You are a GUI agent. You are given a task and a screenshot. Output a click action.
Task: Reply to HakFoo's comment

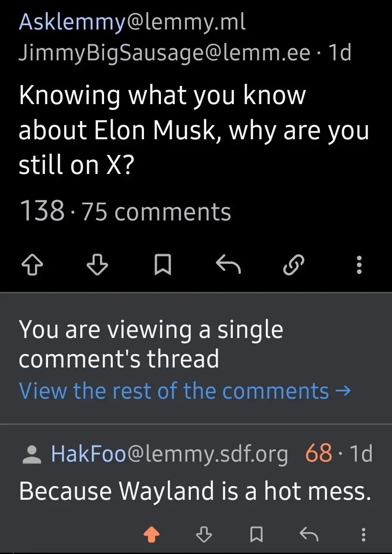click(x=309, y=535)
